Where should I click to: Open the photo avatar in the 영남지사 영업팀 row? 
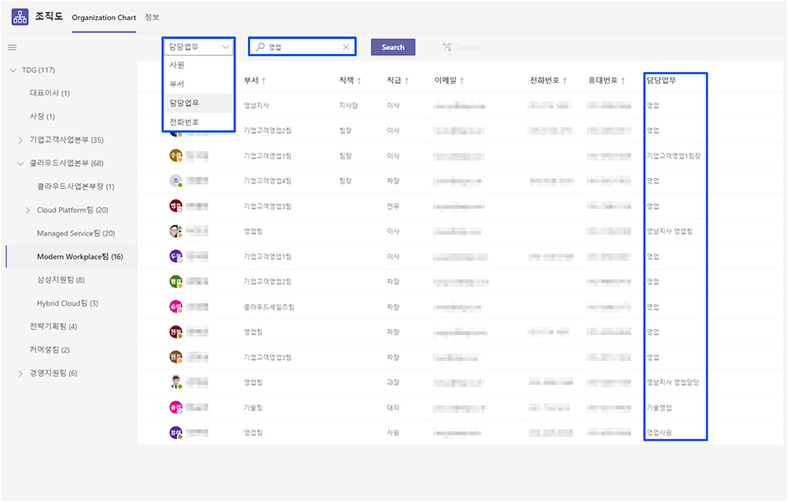point(175,231)
